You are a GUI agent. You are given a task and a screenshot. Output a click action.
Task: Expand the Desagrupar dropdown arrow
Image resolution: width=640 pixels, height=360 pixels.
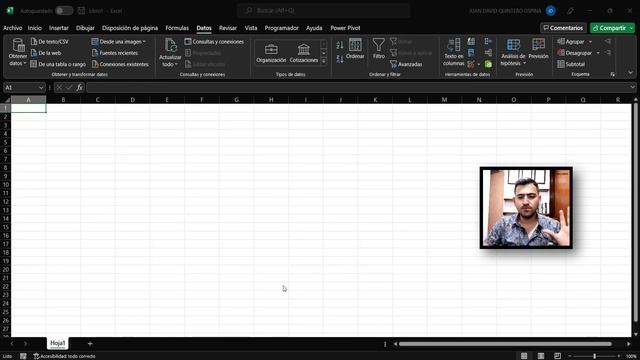tap(598, 53)
